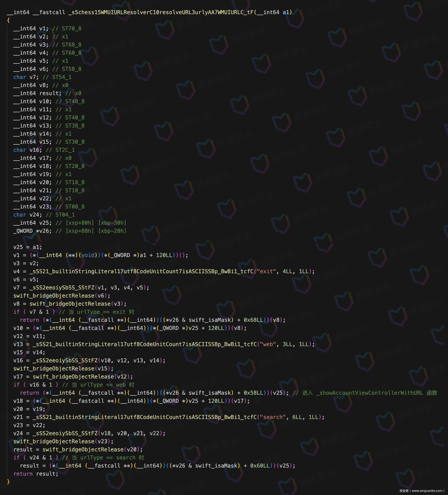Click the 0x68LL offset constant

(x=253, y=320)
